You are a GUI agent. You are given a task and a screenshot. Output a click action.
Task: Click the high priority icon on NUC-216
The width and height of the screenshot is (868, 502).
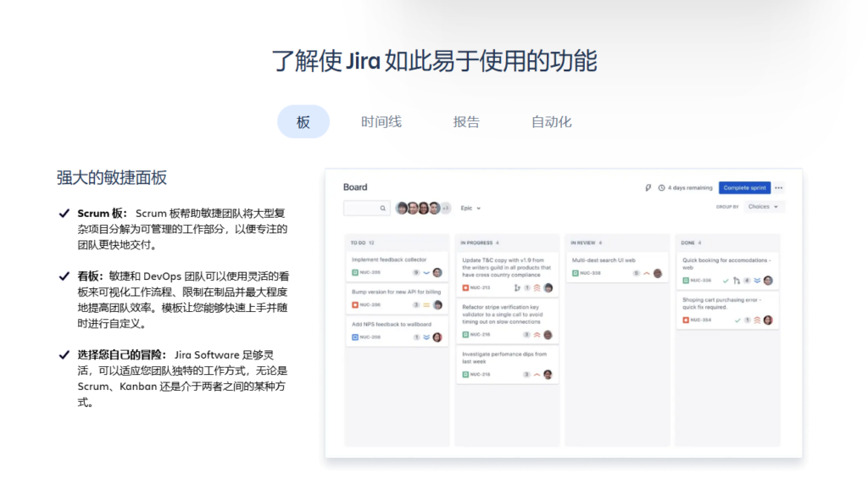click(537, 335)
